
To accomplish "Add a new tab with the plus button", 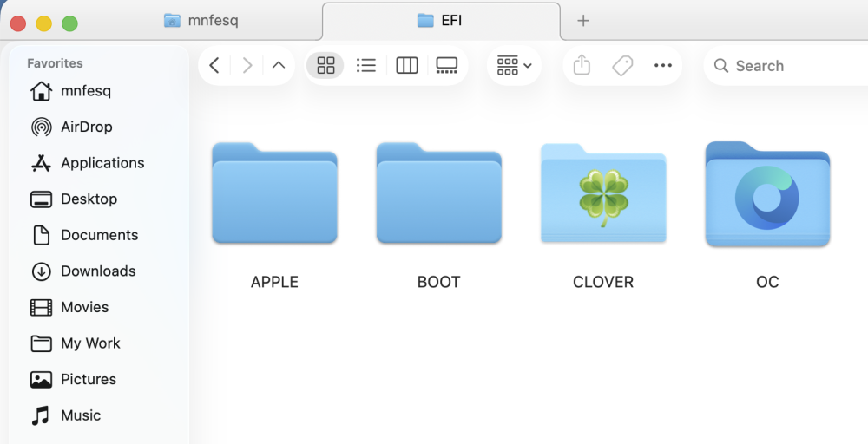I will 583,21.
